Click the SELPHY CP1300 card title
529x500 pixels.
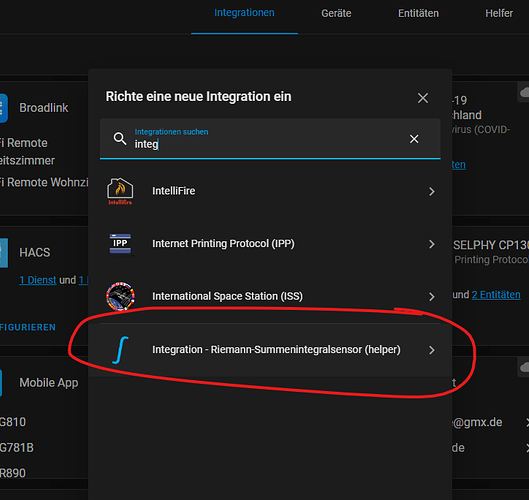491,245
